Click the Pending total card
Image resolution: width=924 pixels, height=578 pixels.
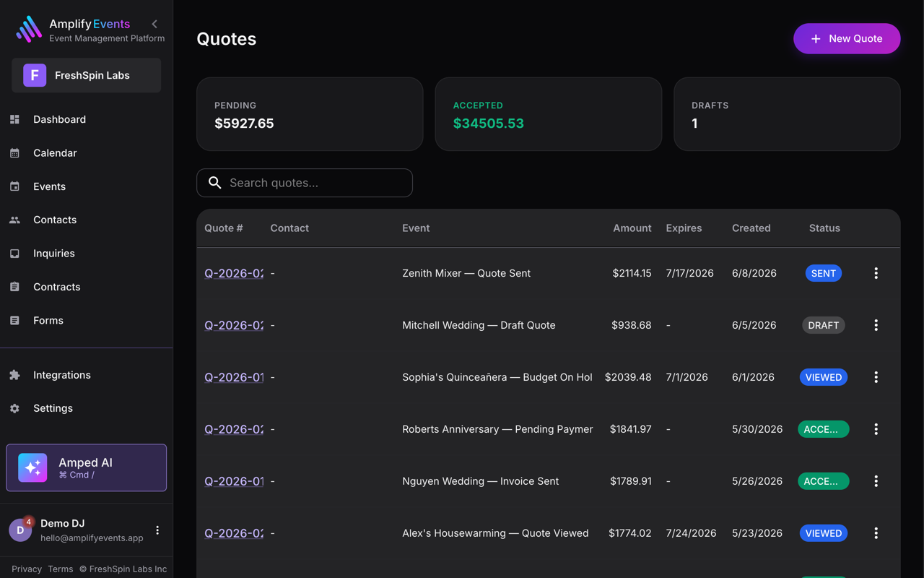pos(310,114)
